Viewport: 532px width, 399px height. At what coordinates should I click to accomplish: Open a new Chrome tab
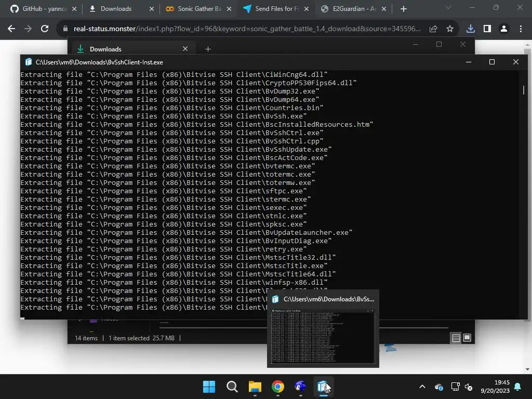click(x=403, y=9)
